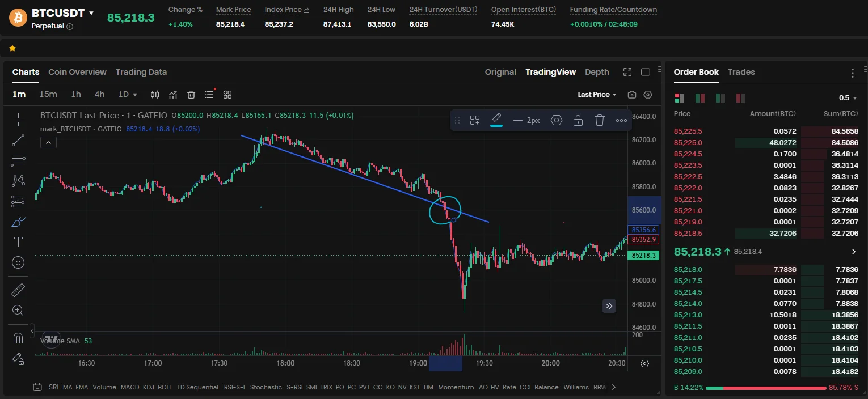Click the chart screenshot camera icon
The width and height of the screenshot is (868, 399).
click(632, 95)
